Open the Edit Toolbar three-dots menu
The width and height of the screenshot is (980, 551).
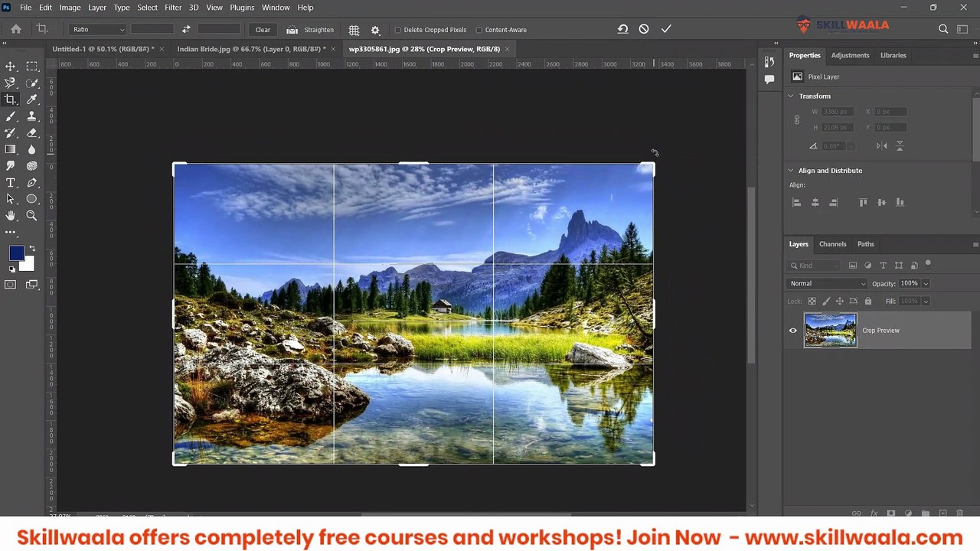coord(11,232)
